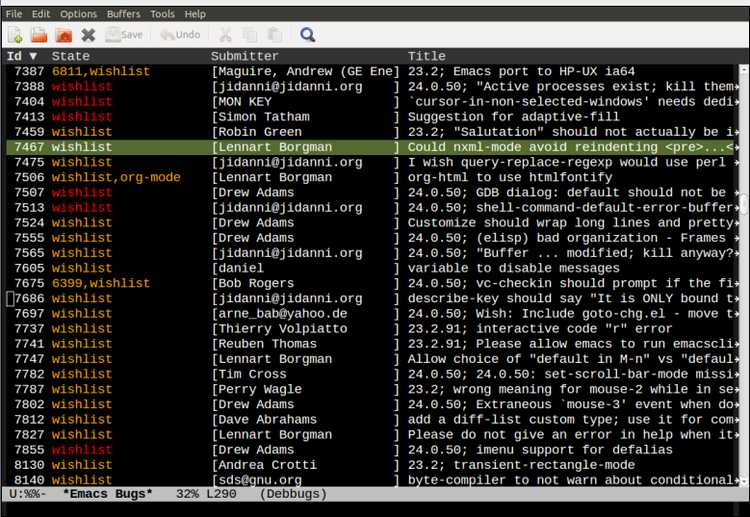Click the scrollbar up arrow
This screenshot has width=750, height=517.
744,70
